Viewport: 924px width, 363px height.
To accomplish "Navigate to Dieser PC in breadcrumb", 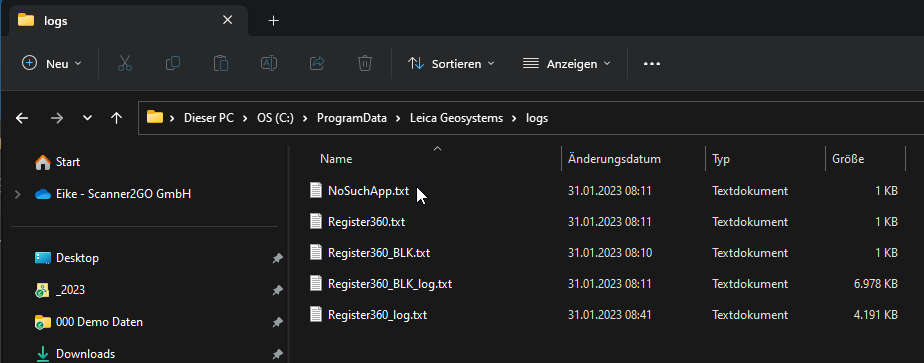I will tap(209, 118).
